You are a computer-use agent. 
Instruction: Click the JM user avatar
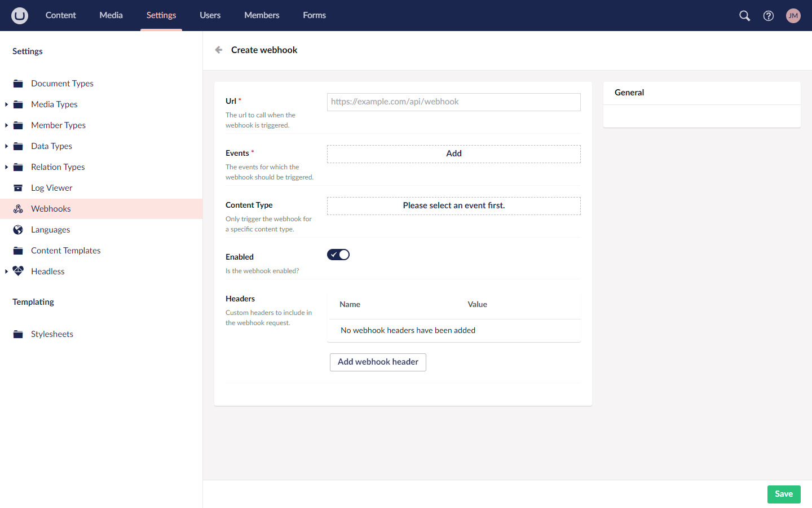tap(793, 15)
